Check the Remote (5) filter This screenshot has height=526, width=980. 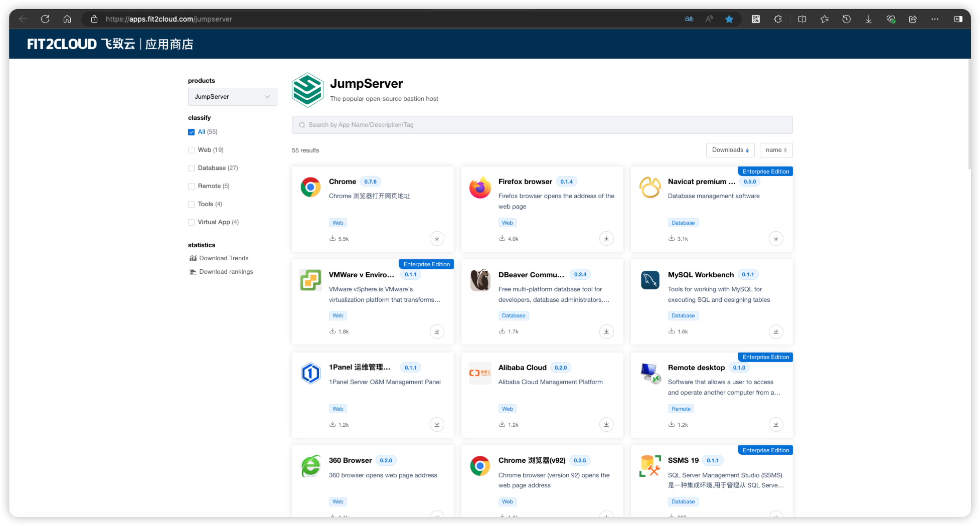click(191, 187)
